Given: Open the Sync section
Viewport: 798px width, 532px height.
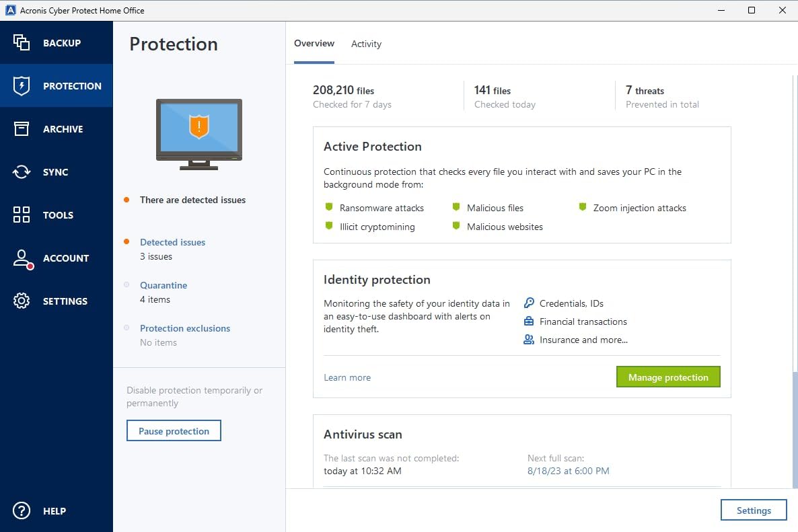Looking at the screenshot, I should point(57,172).
